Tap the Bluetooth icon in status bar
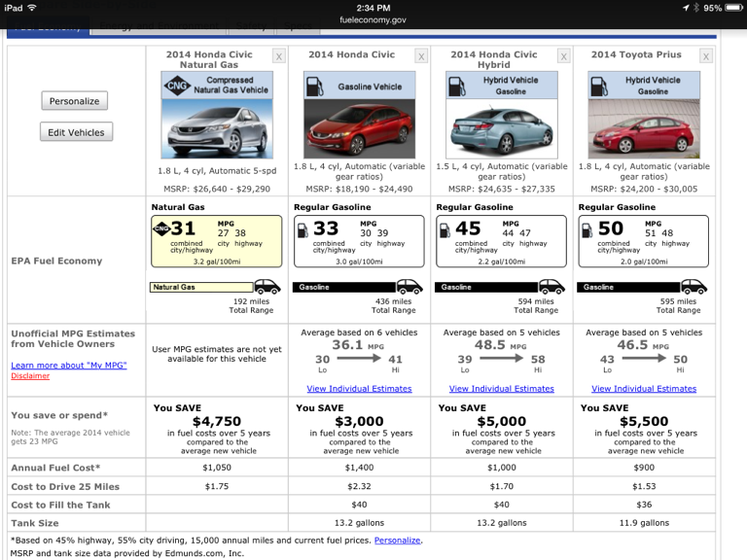 point(696,8)
